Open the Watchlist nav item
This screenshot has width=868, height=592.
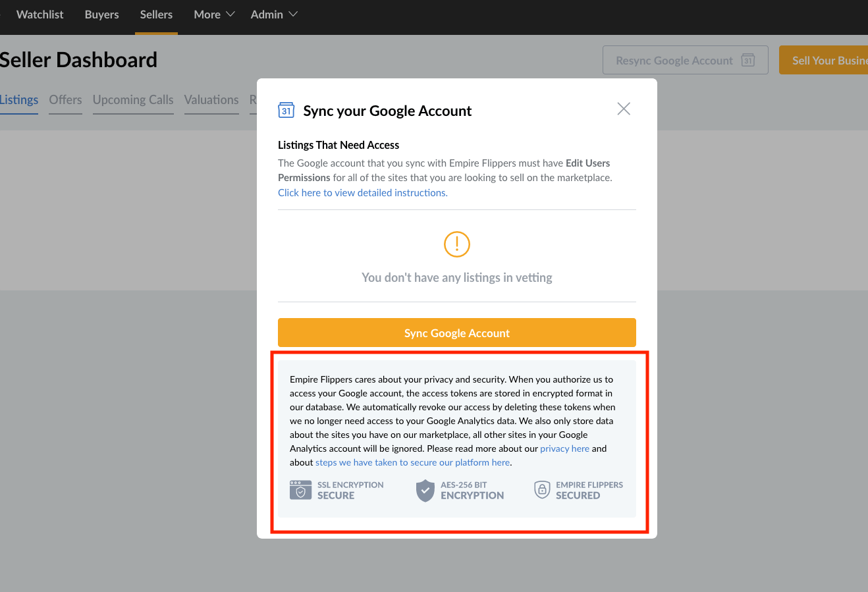[40, 14]
